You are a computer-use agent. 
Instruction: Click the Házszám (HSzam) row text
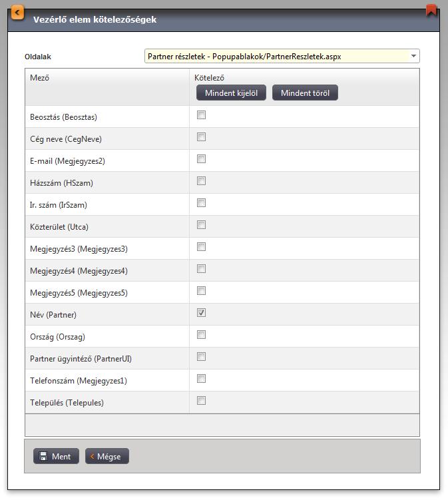(61, 183)
